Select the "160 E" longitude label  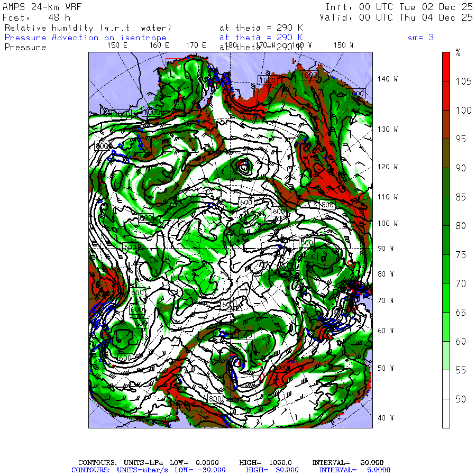pos(159,45)
